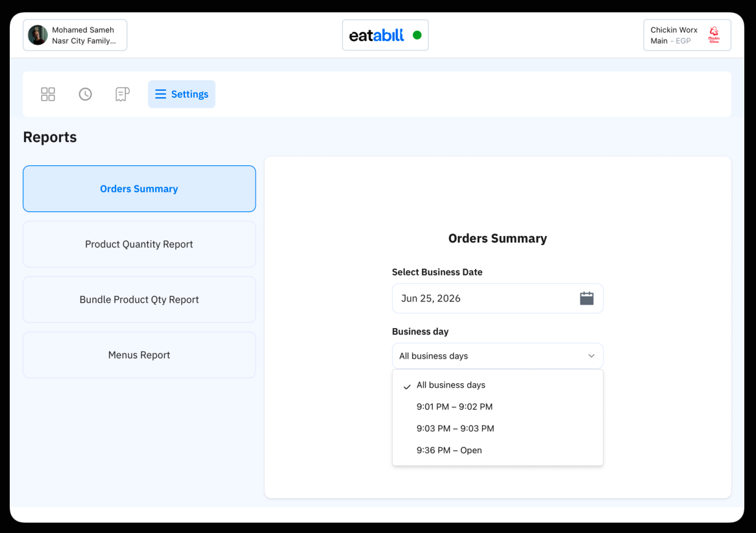Click the Mohamed Sameh profile avatar
This screenshot has height=533, width=756.
(38, 35)
